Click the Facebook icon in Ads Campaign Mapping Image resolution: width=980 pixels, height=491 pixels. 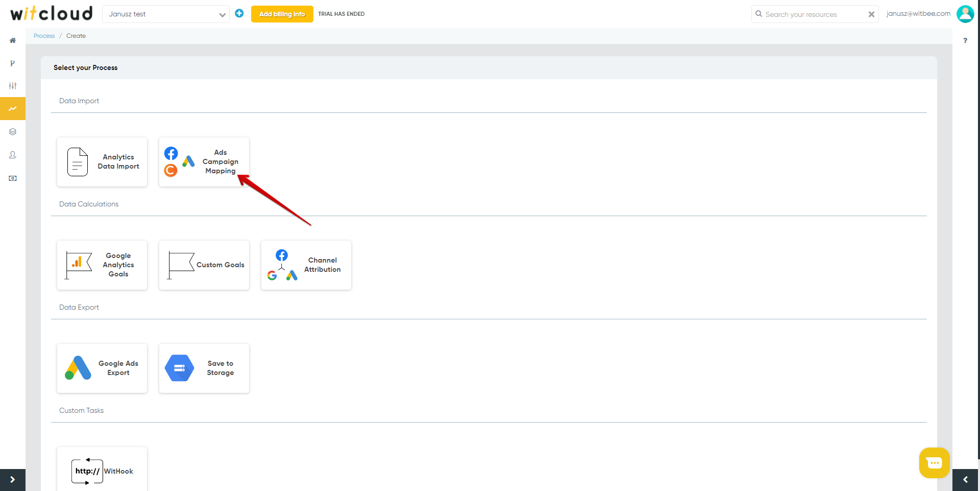click(171, 153)
